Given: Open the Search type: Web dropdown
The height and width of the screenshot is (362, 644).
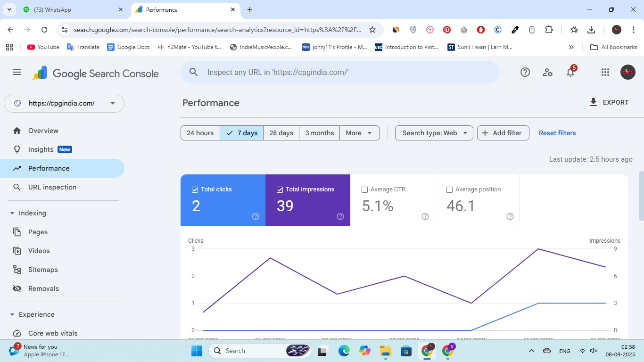Looking at the screenshot, I should (x=434, y=133).
